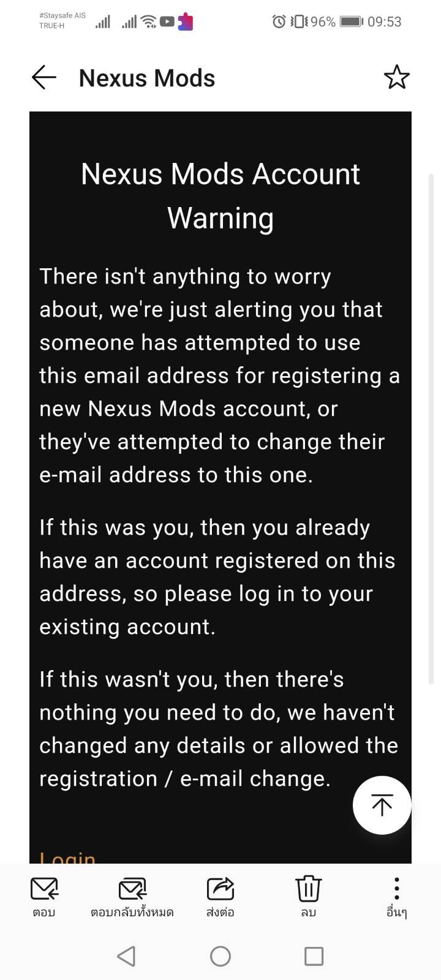
Task: Click the vertical scrollbar on the right edge
Action: pos(431,429)
